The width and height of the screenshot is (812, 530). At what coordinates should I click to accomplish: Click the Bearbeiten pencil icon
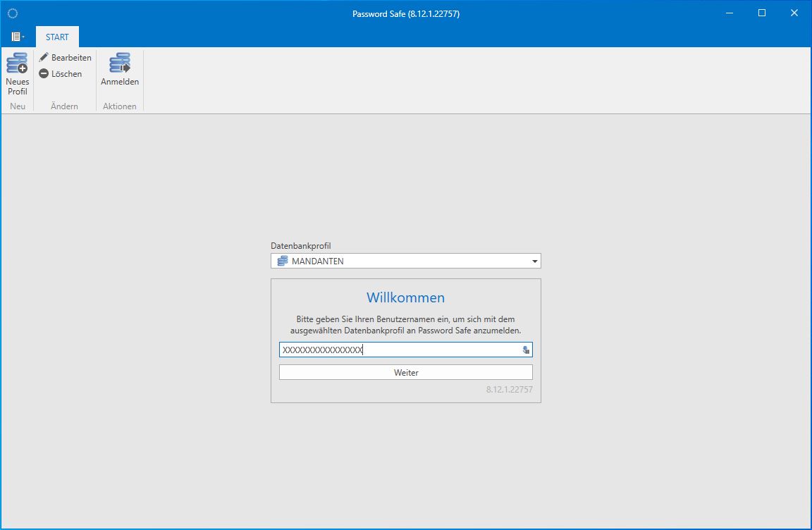44,58
